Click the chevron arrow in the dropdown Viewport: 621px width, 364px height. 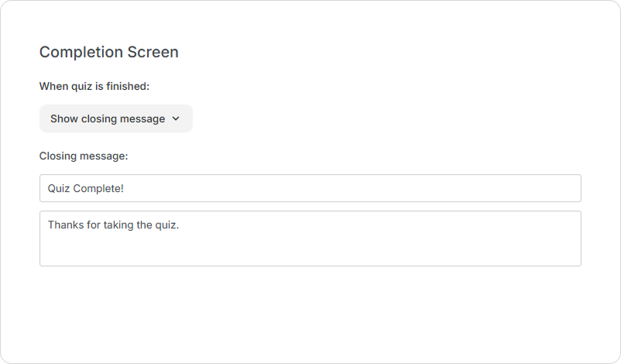click(176, 118)
